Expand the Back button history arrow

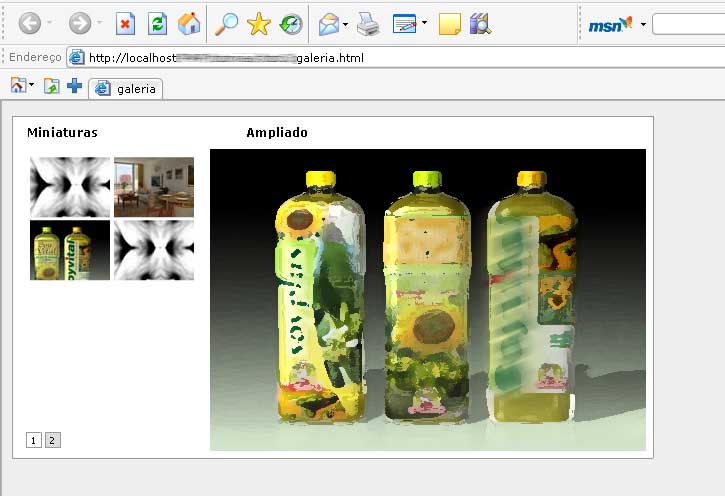50,24
